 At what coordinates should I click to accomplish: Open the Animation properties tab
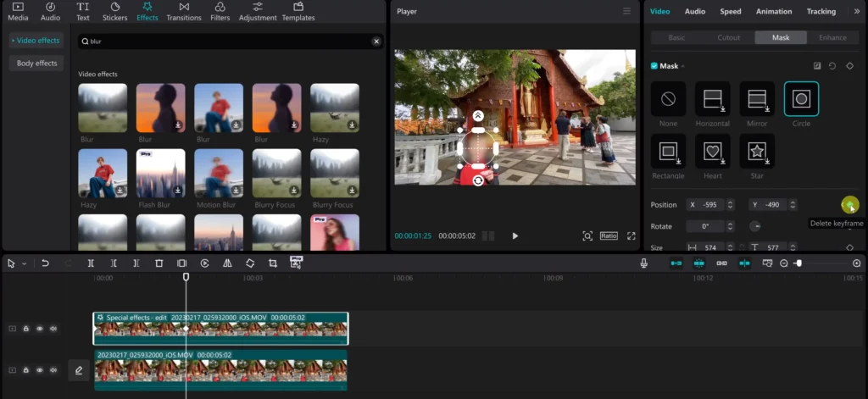(774, 11)
